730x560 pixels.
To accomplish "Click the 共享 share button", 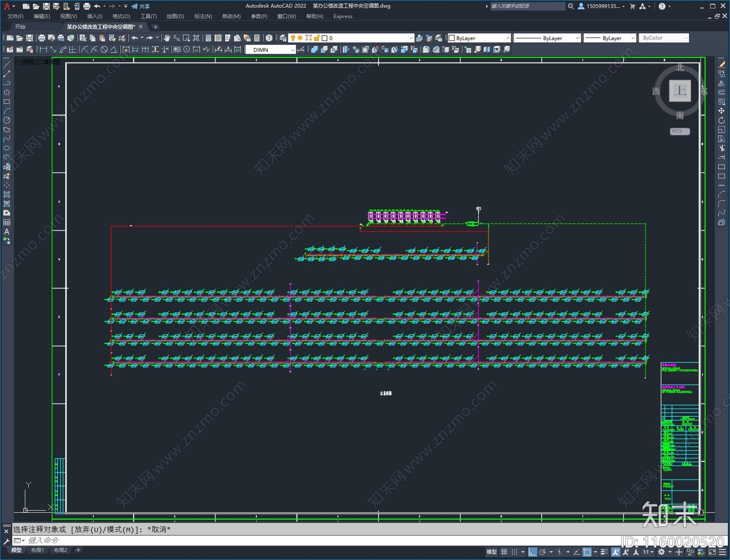I will (x=141, y=6).
